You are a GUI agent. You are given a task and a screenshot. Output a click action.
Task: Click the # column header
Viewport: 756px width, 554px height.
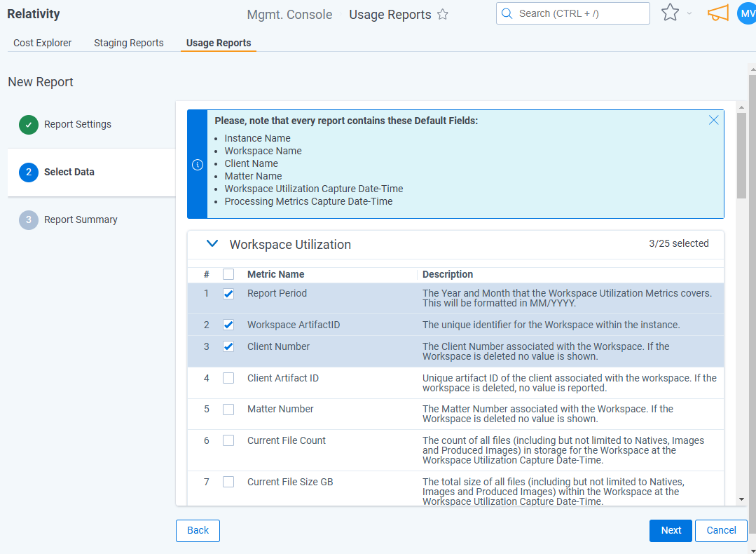click(207, 275)
